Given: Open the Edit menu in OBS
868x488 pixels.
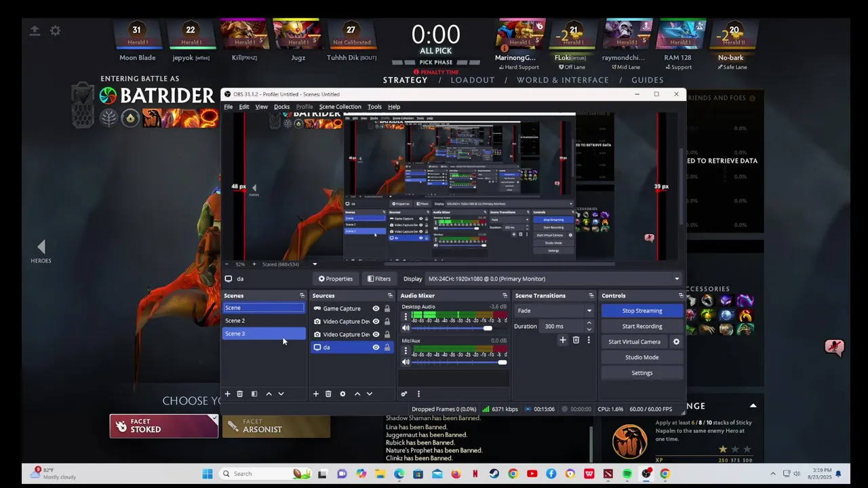Looking at the screenshot, I should [244, 106].
